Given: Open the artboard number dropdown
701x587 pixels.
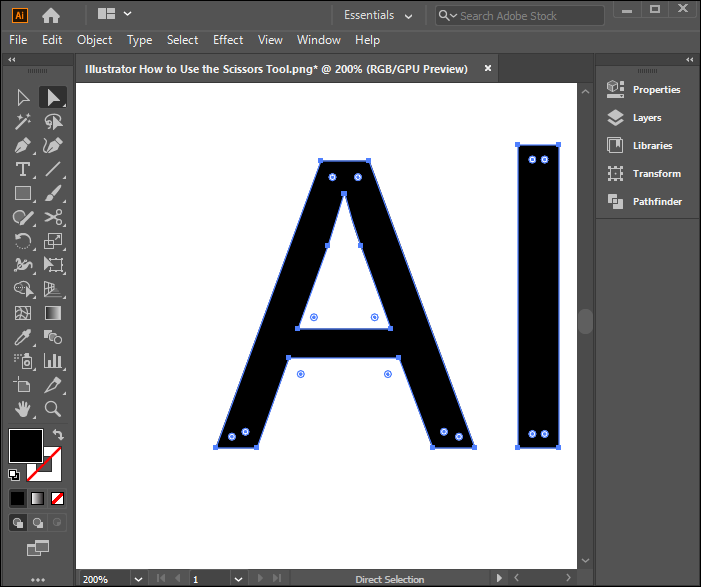Looking at the screenshot, I should click(238, 579).
